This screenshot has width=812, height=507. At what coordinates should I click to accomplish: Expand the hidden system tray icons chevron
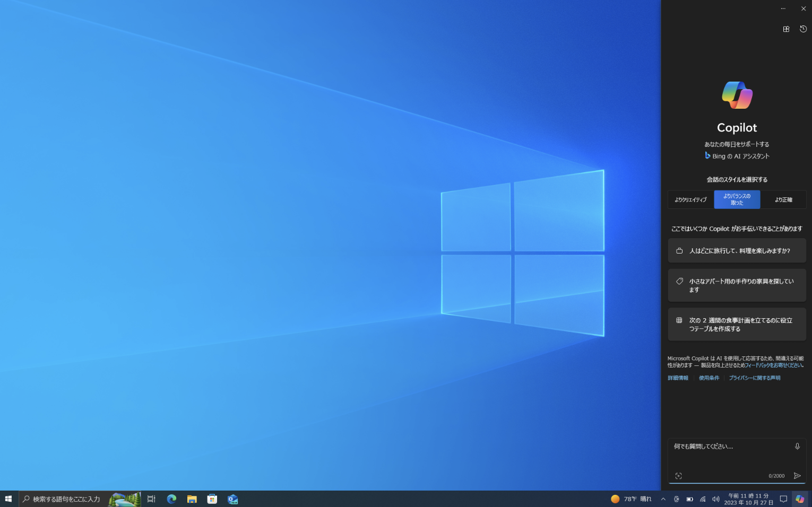pyautogui.click(x=663, y=499)
